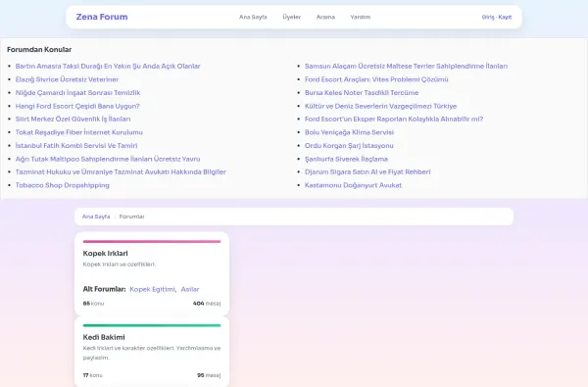This screenshot has height=387, width=588.
Task: Click Forumlar in the breadcrumb
Action: 131,217
